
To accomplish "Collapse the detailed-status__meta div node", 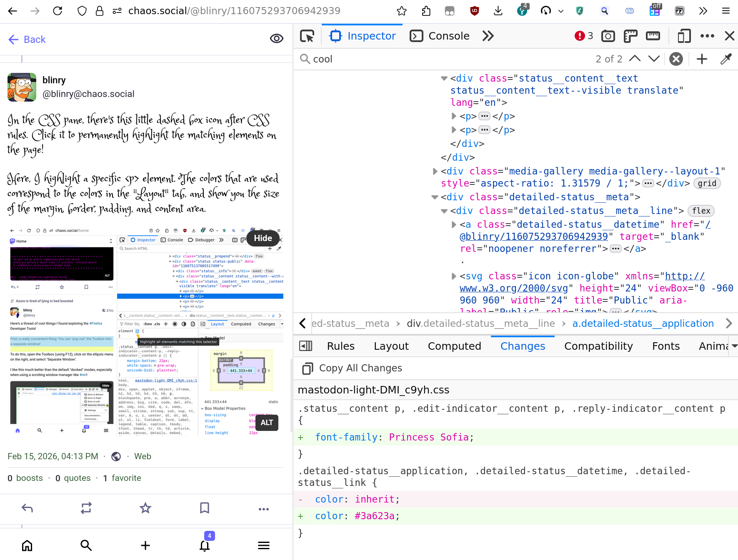I will [435, 197].
